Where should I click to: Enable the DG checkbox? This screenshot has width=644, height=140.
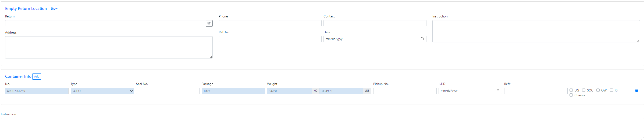[571, 90]
